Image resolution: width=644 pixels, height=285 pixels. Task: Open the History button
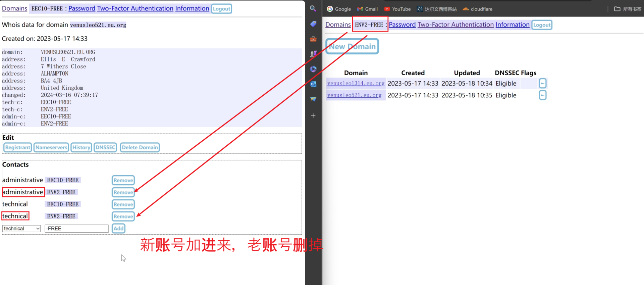[81, 147]
